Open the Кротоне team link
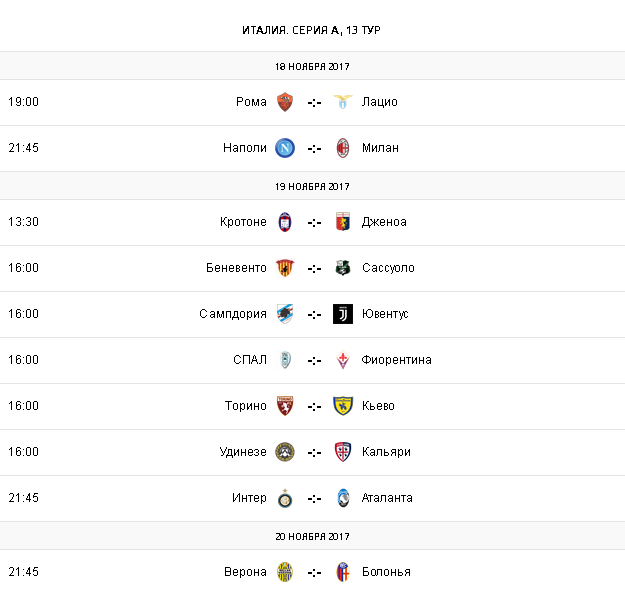625x592 pixels. point(243,222)
